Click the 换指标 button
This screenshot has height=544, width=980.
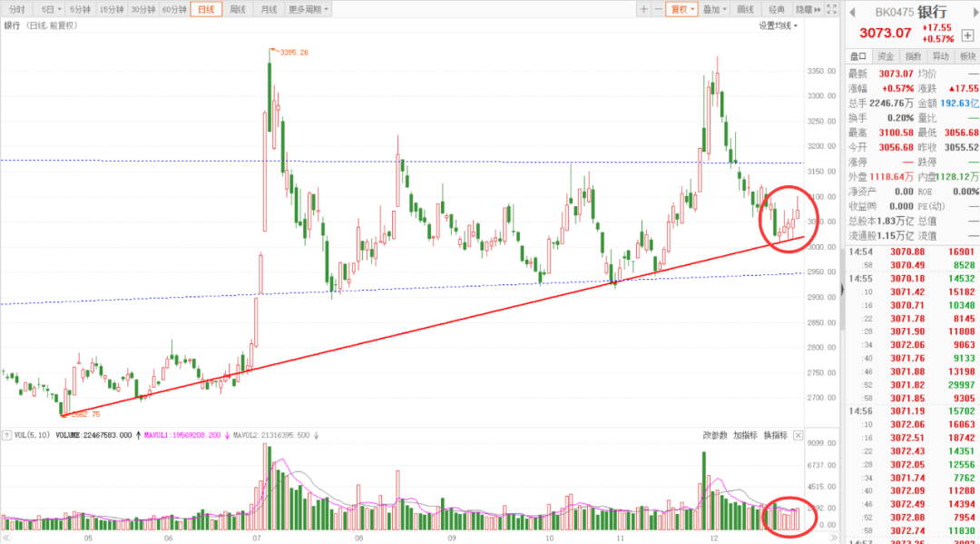(x=775, y=435)
